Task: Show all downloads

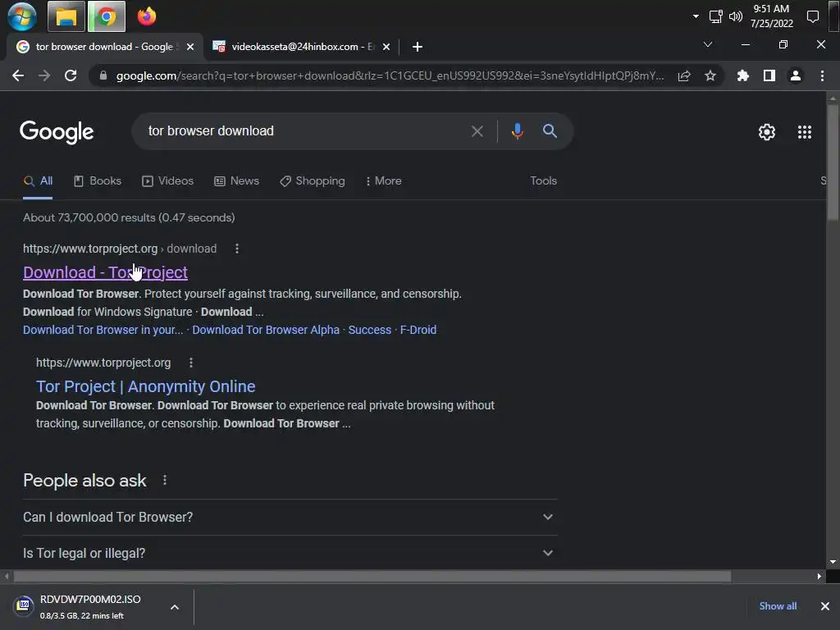Action: tap(778, 606)
